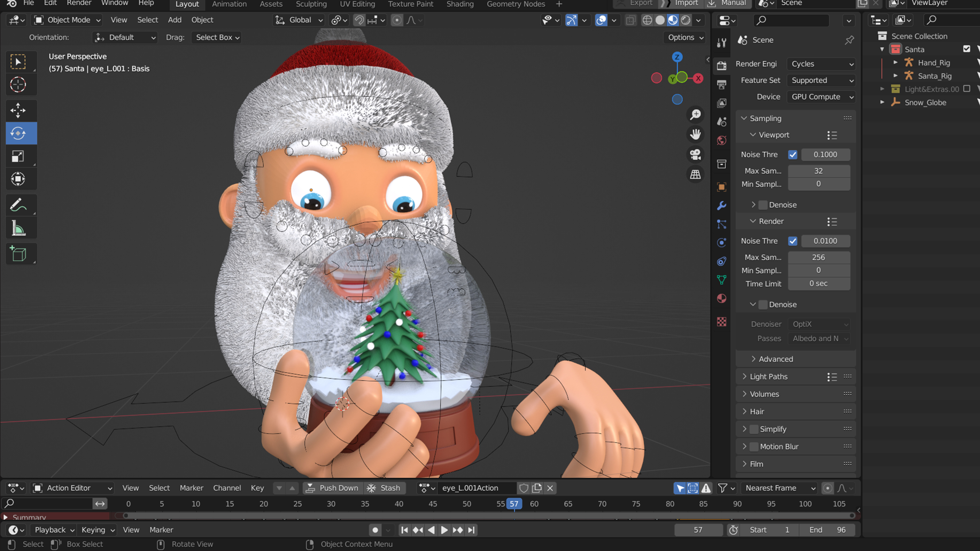The height and width of the screenshot is (551, 980).
Task: Toggle render Noise Threshold checkbox
Action: (792, 241)
